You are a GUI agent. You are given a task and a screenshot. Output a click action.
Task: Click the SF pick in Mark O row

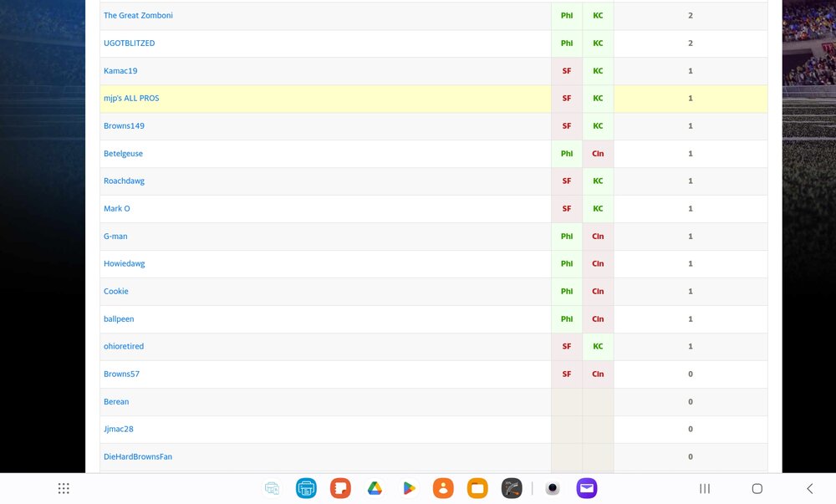click(567, 208)
